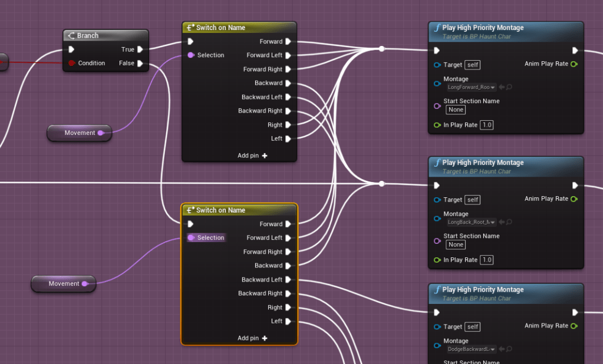Click Anim Play Rate pin on LongForward montage node
Viewport: 603px width, 364px height.
[x=574, y=64]
